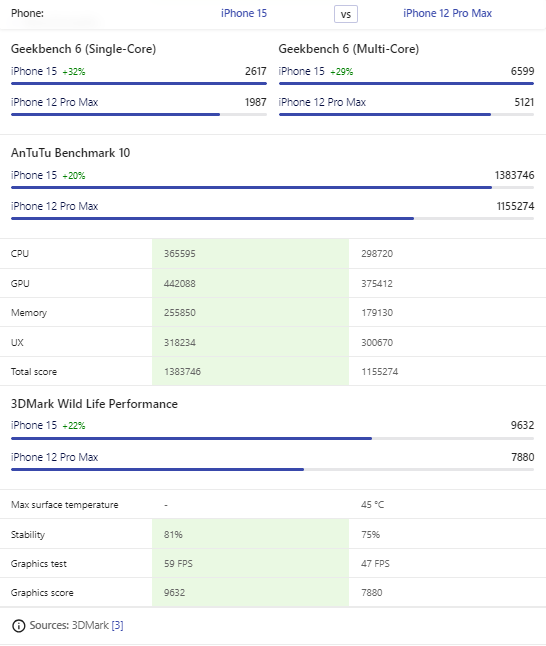Click iPhone 12 Pro Max under Geekbench Multi-Core
The height and width of the screenshot is (646, 546).
(x=322, y=102)
